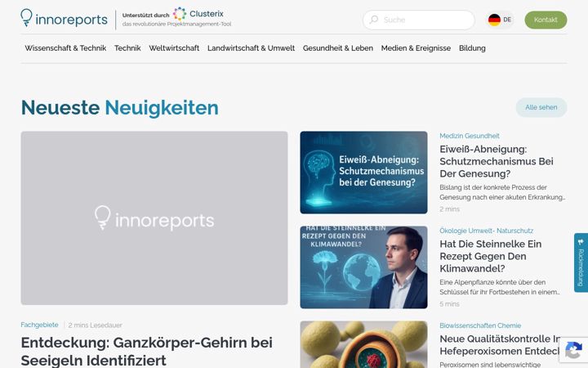Click into the Suche search field
The width and height of the screenshot is (588, 368).
click(x=418, y=20)
